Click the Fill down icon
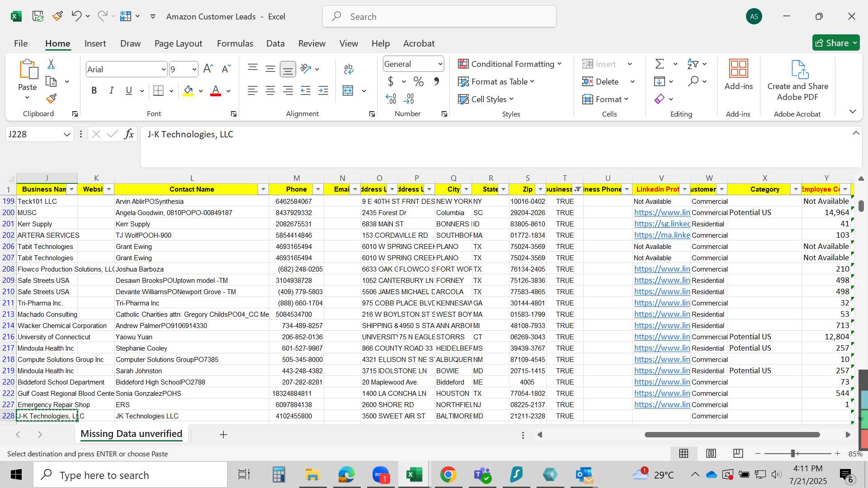The height and width of the screenshot is (488, 868). point(660,81)
